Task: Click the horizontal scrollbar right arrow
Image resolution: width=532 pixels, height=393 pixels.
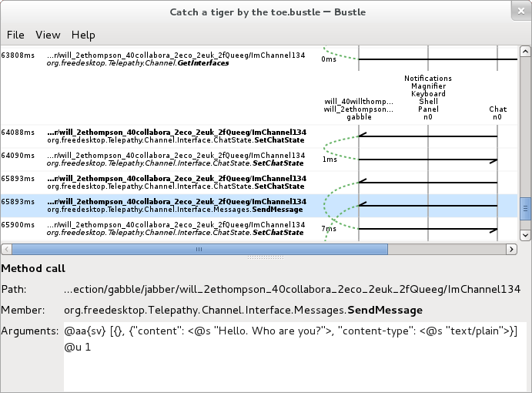Action: click(x=511, y=250)
